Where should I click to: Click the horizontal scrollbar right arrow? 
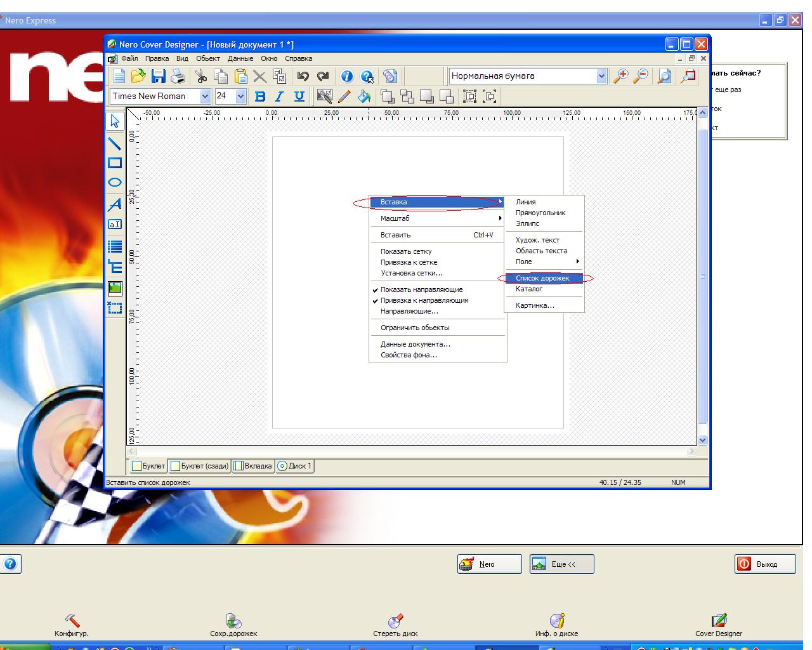692,451
